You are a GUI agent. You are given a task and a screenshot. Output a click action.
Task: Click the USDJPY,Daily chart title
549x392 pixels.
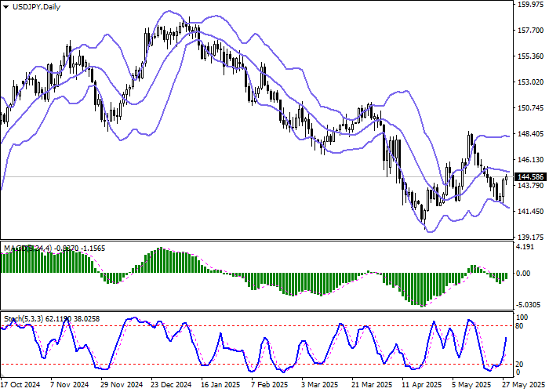(31, 7)
